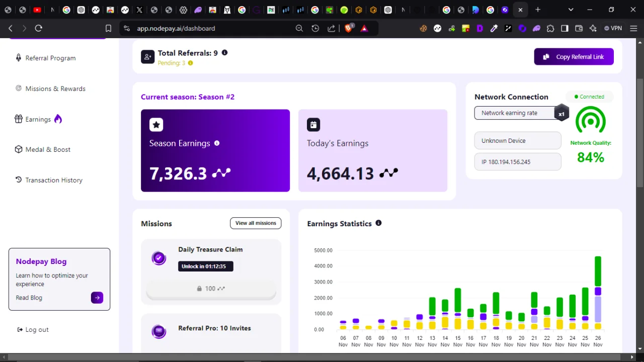Click the Network Quality 84% value
Viewport: 644px width, 362px height.
[x=591, y=157]
